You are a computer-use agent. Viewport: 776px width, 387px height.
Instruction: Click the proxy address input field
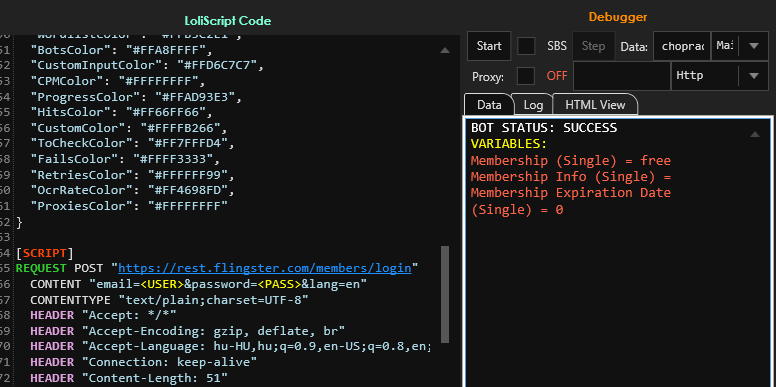622,76
